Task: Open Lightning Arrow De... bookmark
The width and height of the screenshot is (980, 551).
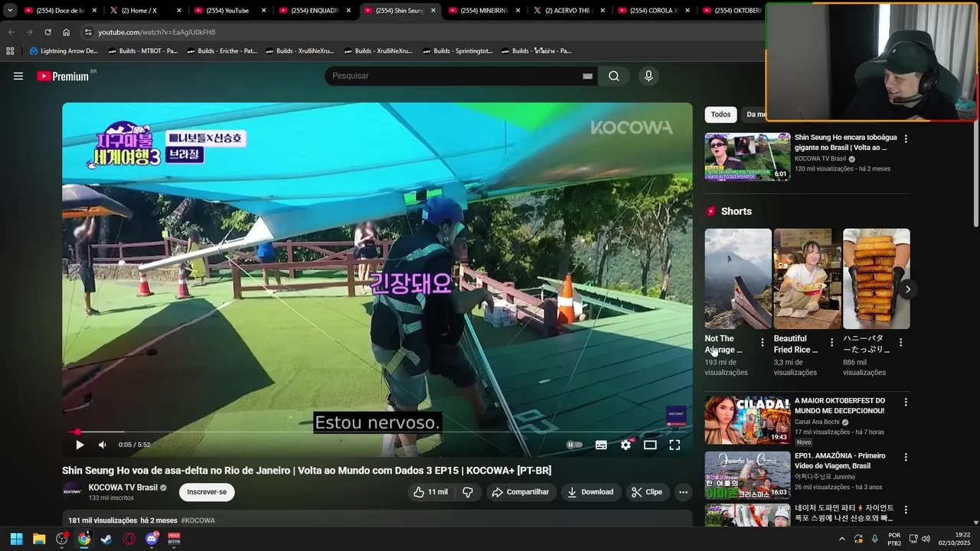Action: [64, 51]
